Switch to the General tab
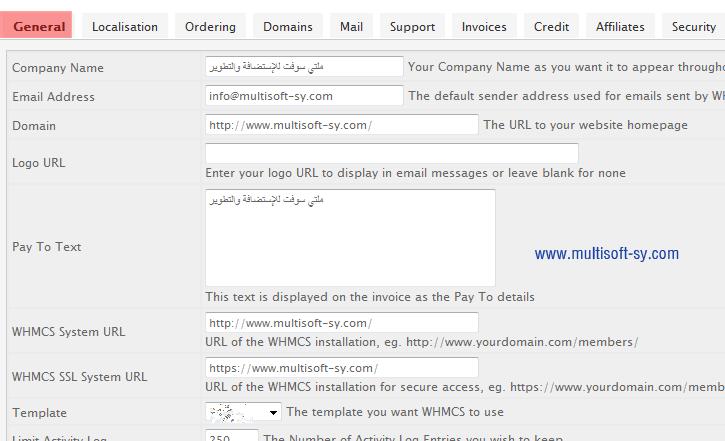The height and width of the screenshot is (441, 725). click(x=36, y=25)
